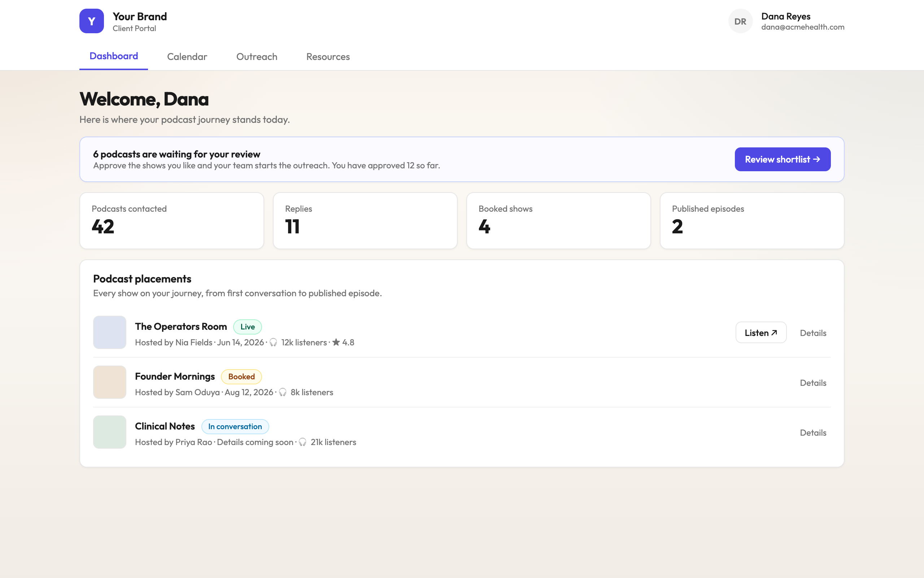Click the Founder Mornings show title

175,376
